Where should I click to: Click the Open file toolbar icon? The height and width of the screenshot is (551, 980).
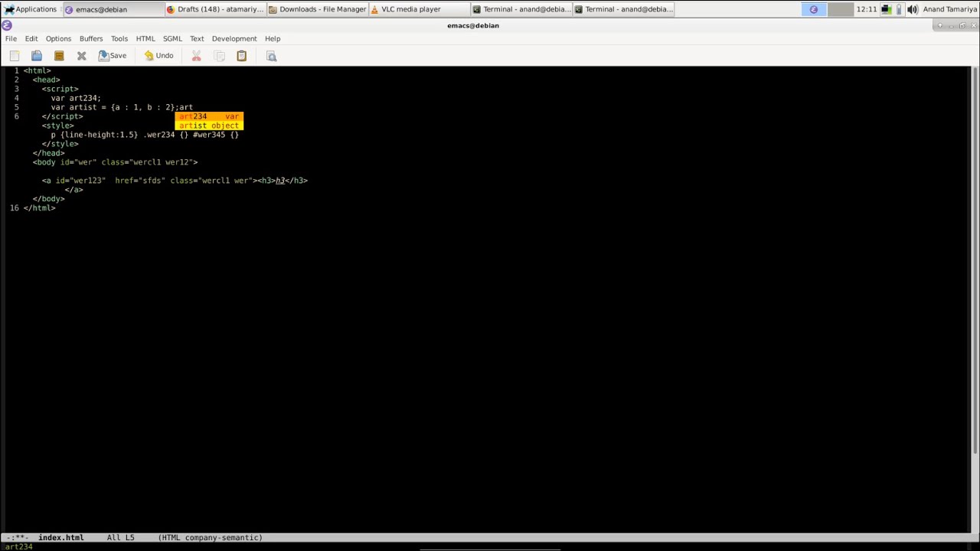click(x=37, y=56)
